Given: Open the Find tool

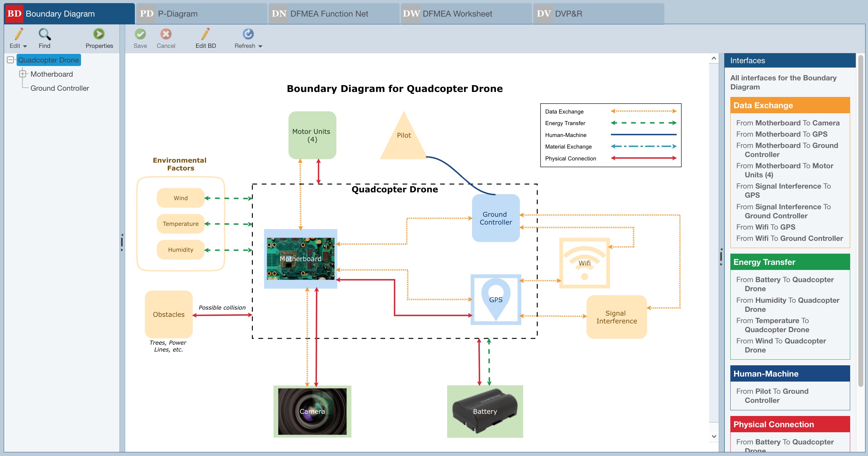Looking at the screenshot, I should [44, 34].
